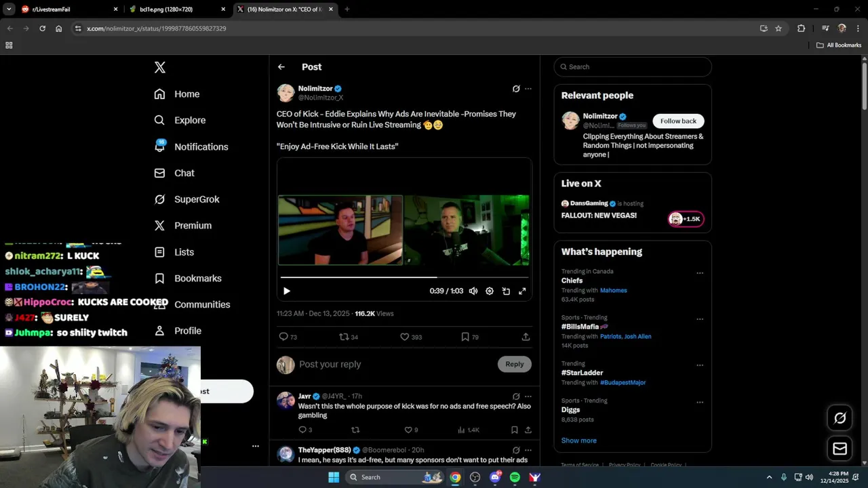The width and height of the screenshot is (868, 488).
Task: Open DansGaming live stream FALLOUT: NEW VEGAS
Action: pyautogui.click(x=599, y=216)
